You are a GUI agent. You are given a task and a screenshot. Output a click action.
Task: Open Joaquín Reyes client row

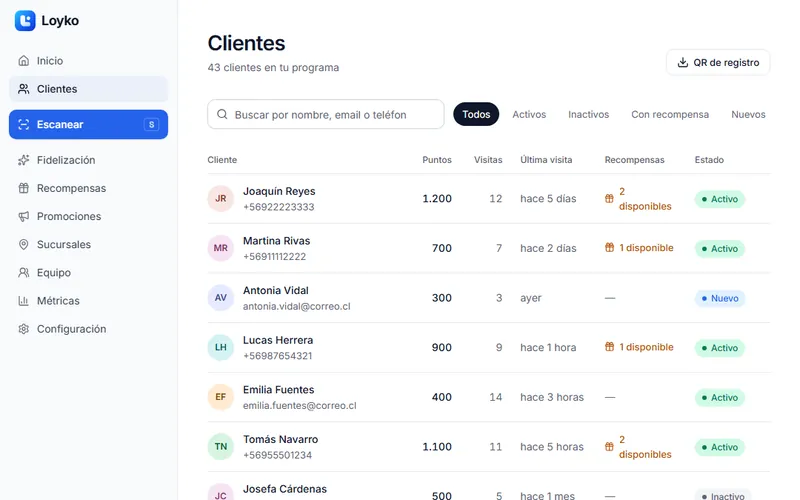click(489, 198)
